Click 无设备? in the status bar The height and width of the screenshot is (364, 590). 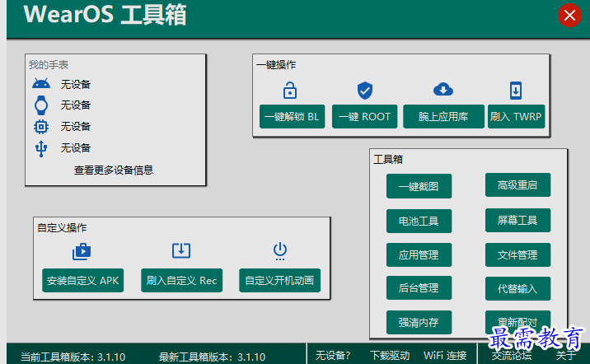(333, 355)
